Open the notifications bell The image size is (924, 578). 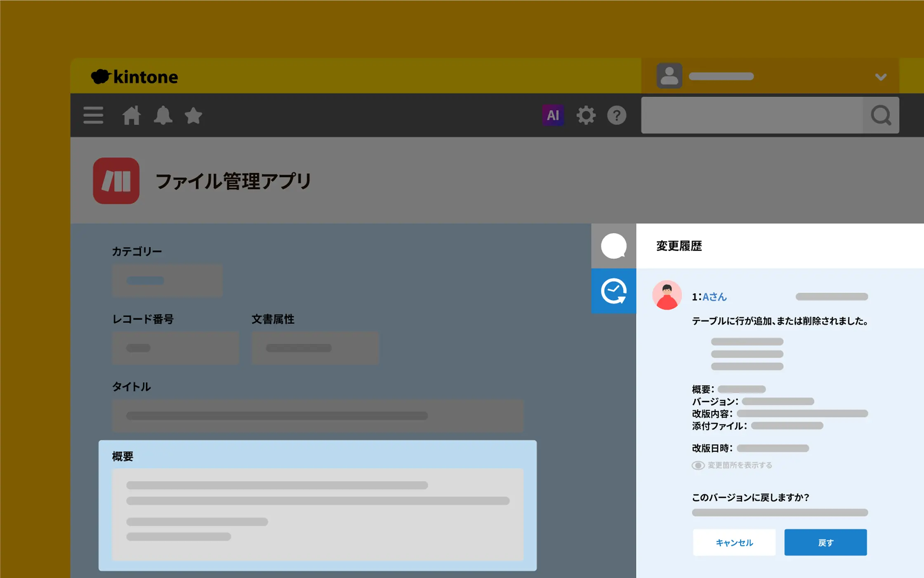tap(163, 115)
